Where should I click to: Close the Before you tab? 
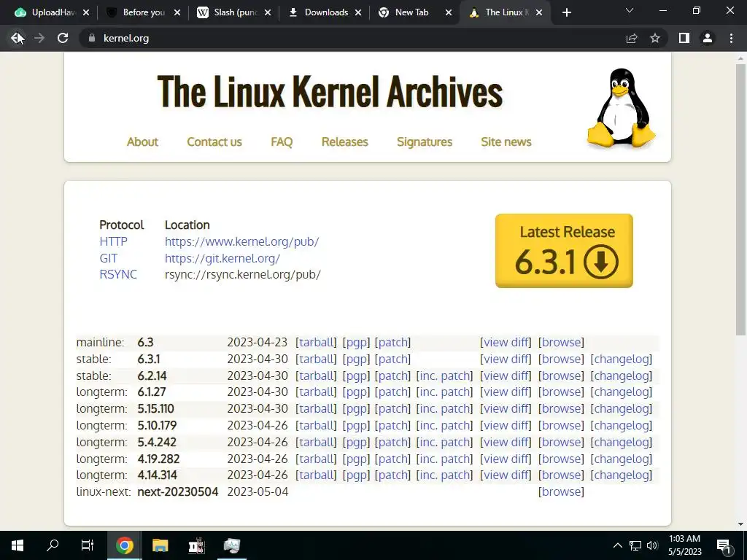[177, 12]
